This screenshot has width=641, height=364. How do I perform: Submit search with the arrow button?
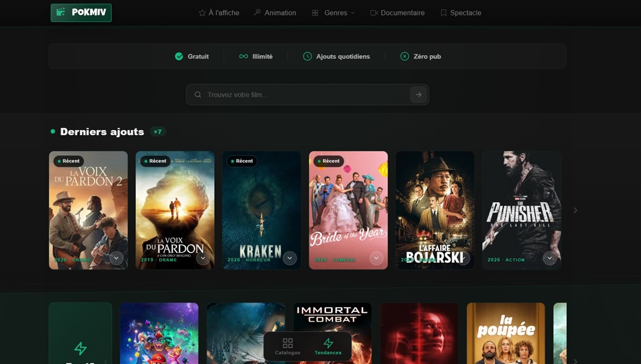point(418,95)
